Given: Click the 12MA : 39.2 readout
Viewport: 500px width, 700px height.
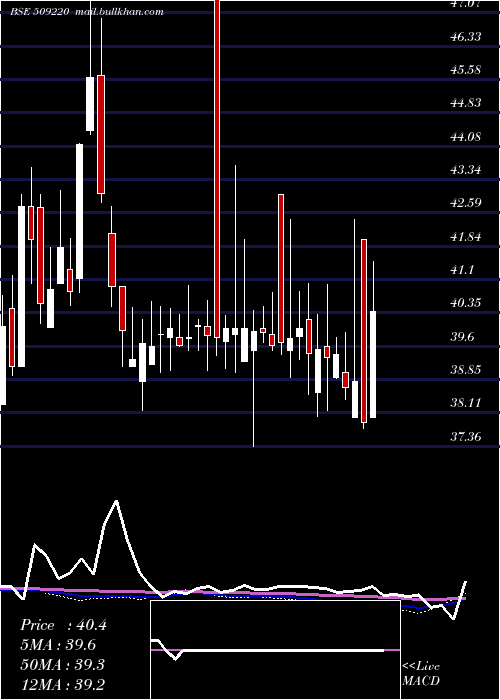Looking at the screenshot, I should [x=62, y=684].
